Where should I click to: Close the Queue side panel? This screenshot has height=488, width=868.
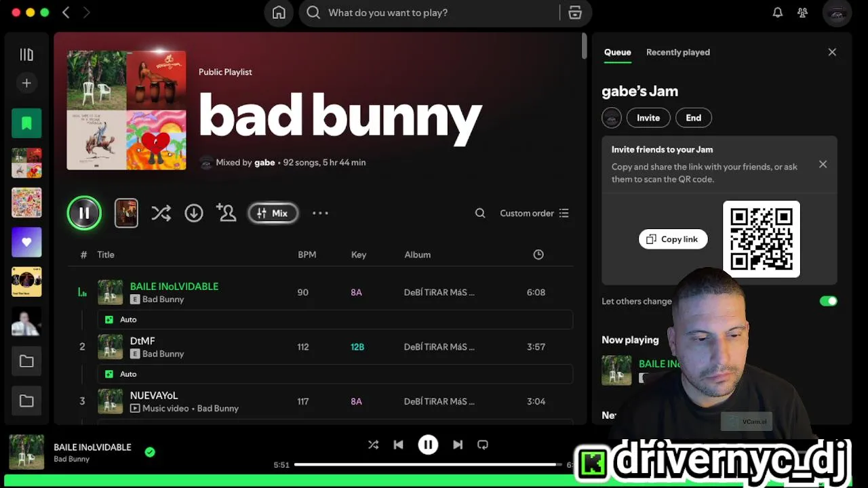pyautogui.click(x=832, y=52)
